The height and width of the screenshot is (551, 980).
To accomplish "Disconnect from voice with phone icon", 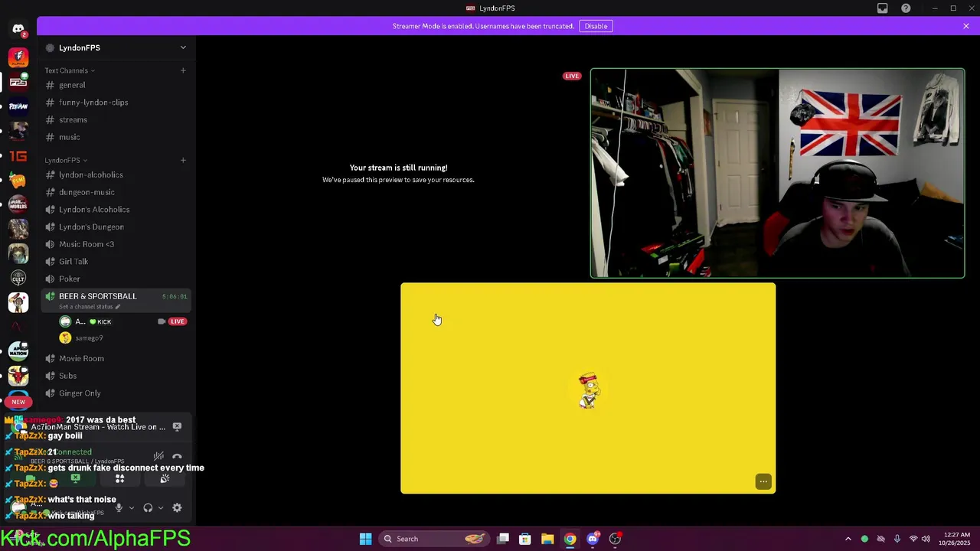I will click(x=177, y=457).
